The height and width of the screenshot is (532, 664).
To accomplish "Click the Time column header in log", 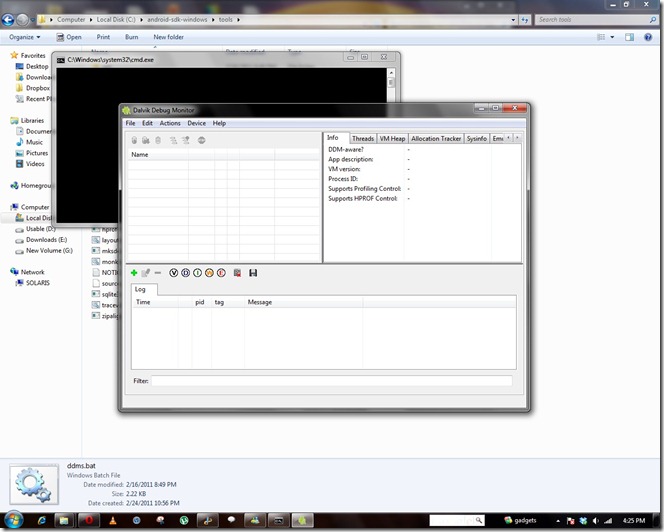I will [x=155, y=302].
